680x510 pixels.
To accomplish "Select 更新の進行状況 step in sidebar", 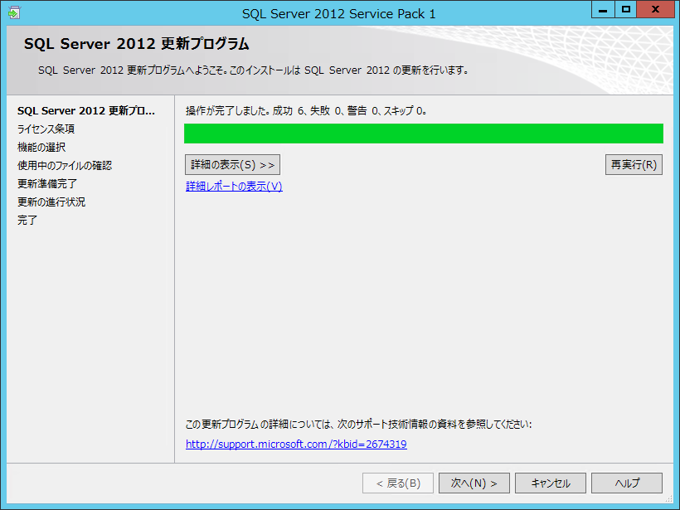I will coord(51,202).
